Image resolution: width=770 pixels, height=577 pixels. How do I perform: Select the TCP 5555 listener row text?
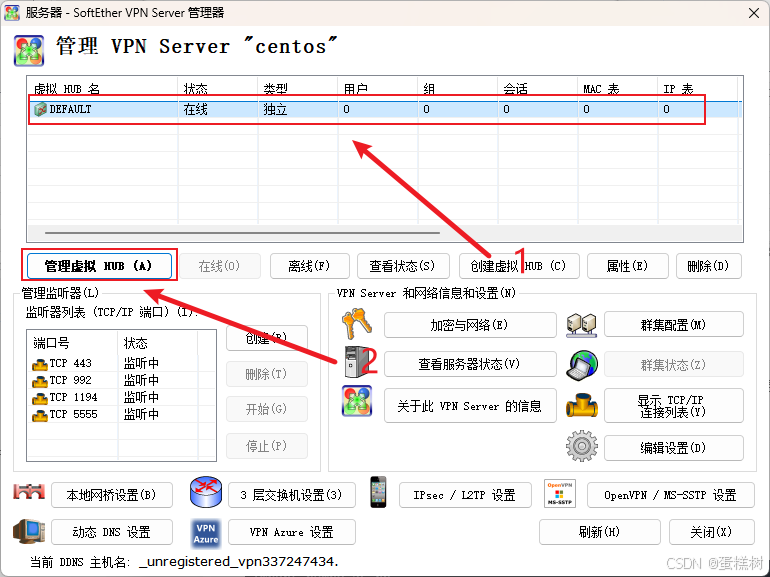73,414
